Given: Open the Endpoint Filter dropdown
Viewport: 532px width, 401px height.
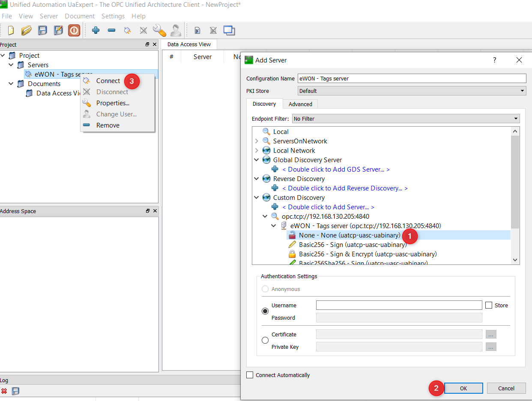Looking at the screenshot, I should coord(406,119).
